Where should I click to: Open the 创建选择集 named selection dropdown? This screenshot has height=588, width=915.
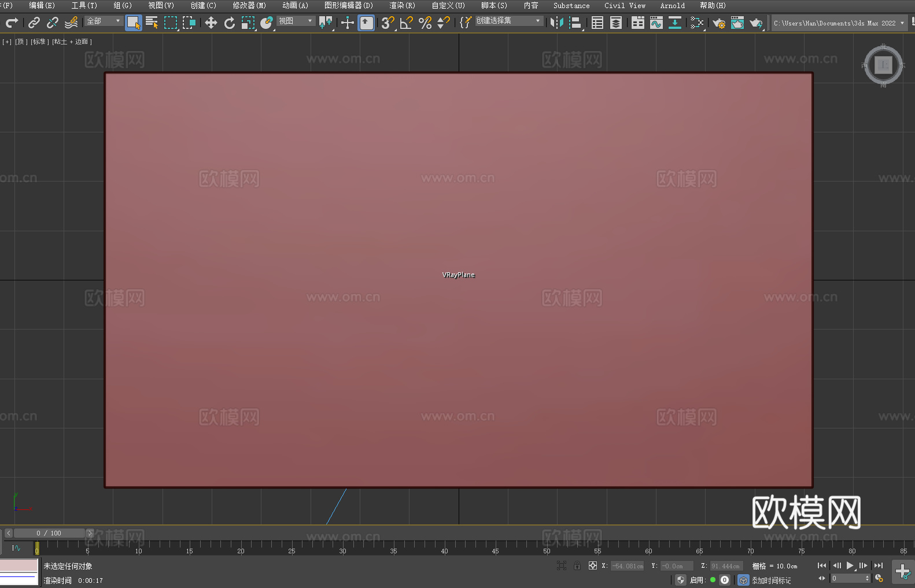pyautogui.click(x=508, y=21)
